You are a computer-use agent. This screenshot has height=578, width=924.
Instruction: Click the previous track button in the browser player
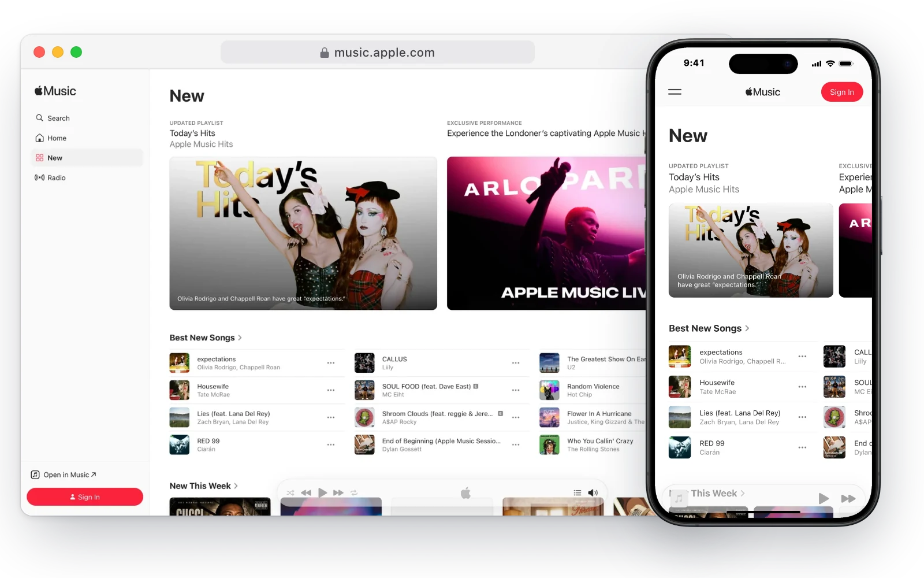pyautogui.click(x=306, y=493)
